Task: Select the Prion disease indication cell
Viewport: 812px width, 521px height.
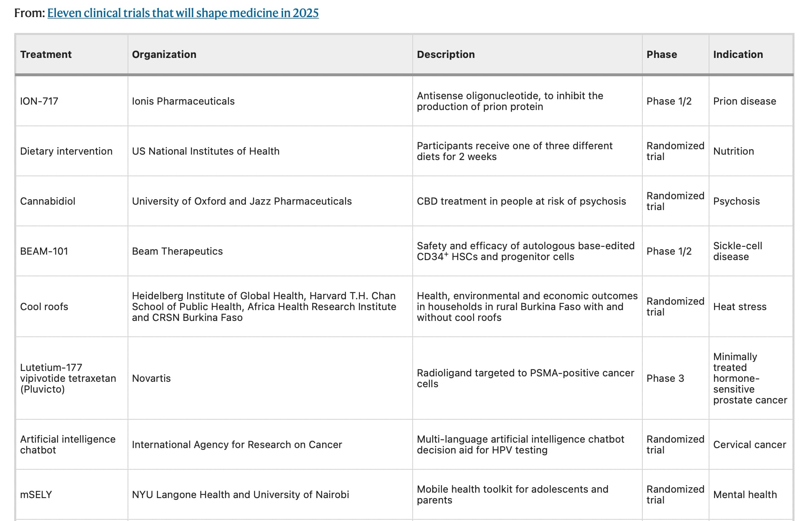Action: point(751,101)
